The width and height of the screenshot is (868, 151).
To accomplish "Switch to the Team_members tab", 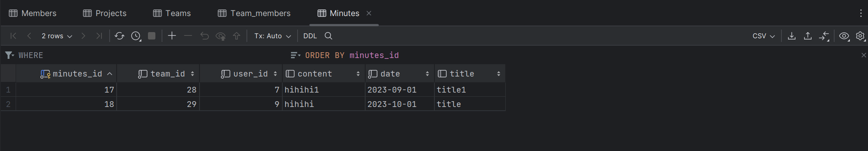I will [x=254, y=13].
